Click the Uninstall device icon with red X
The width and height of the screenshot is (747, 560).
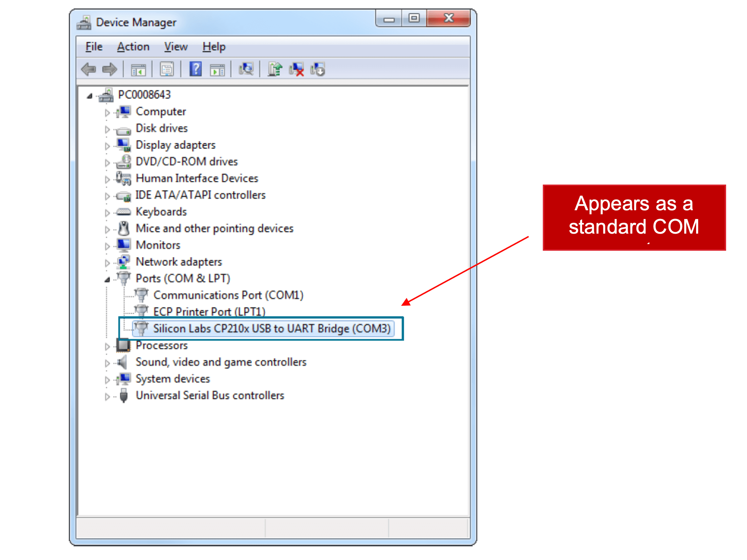tap(297, 69)
